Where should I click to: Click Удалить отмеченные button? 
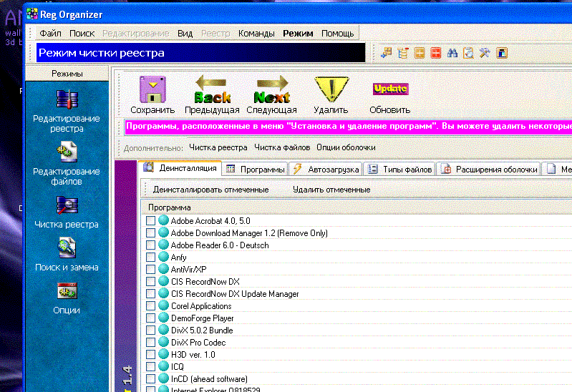(331, 190)
